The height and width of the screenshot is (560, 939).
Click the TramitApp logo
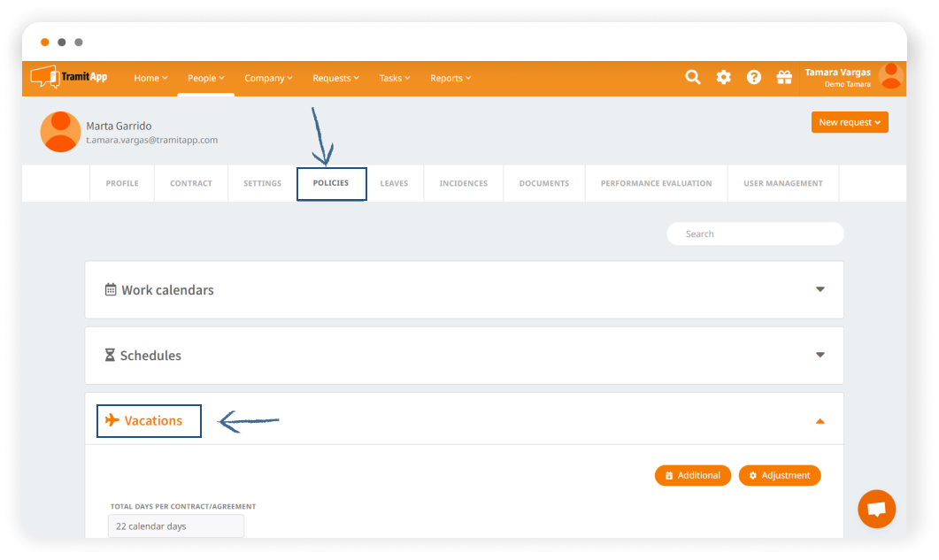[69, 77]
